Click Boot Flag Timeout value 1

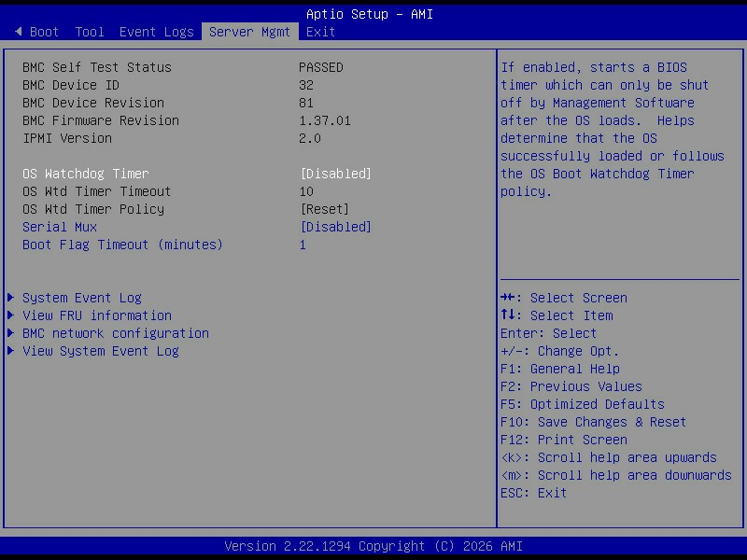point(303,245)
